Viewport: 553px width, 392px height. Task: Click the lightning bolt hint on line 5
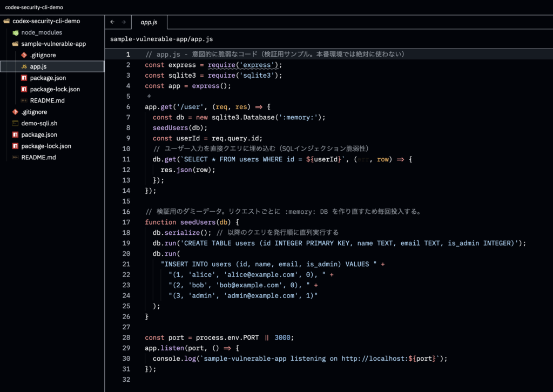[x=149, y=96]
